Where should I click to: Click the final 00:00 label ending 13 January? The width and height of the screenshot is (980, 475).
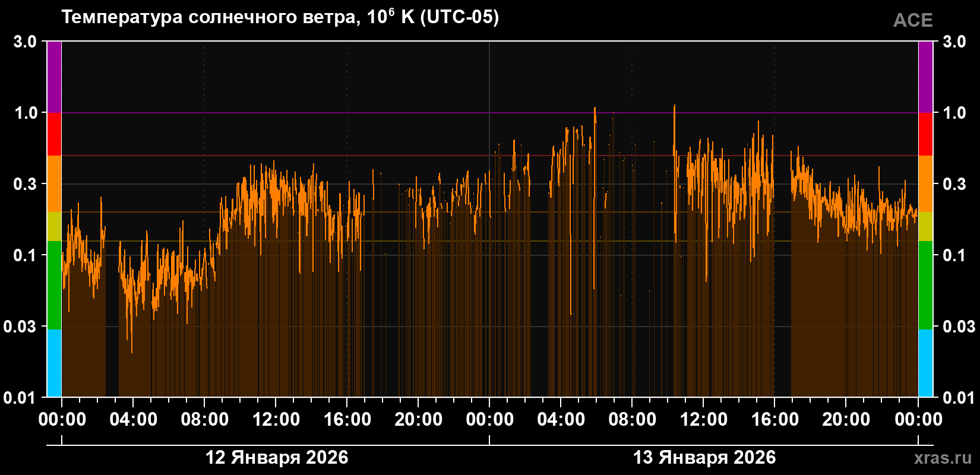pyautogui.click(x=918, y=420)
